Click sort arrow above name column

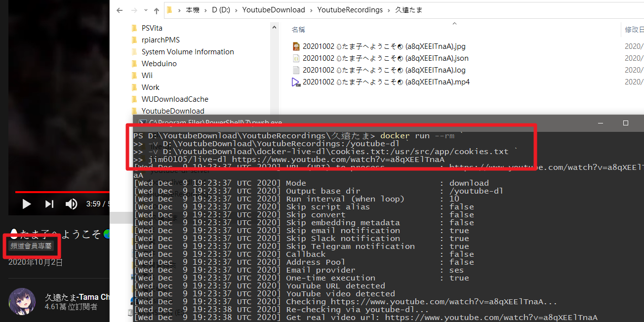454,23
